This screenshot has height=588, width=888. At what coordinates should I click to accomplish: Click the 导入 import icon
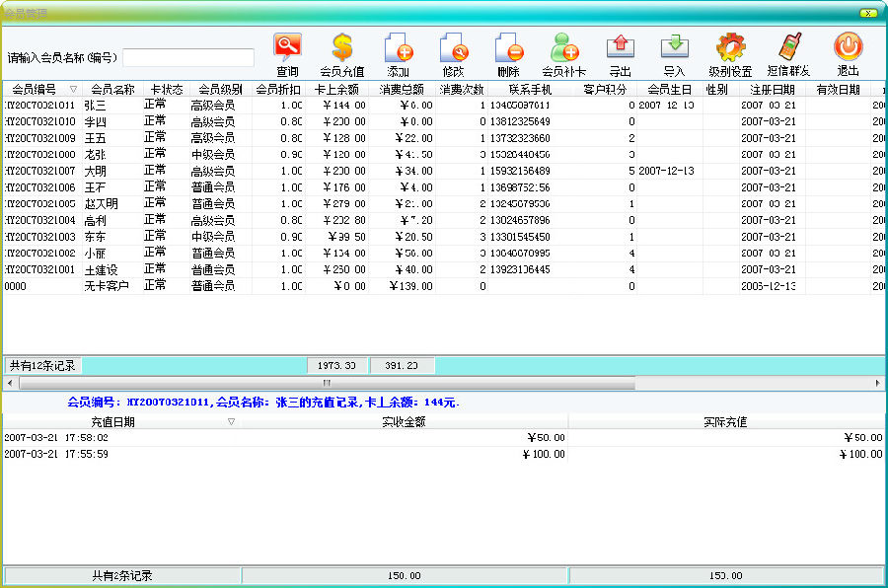click(x=675, y=55)
